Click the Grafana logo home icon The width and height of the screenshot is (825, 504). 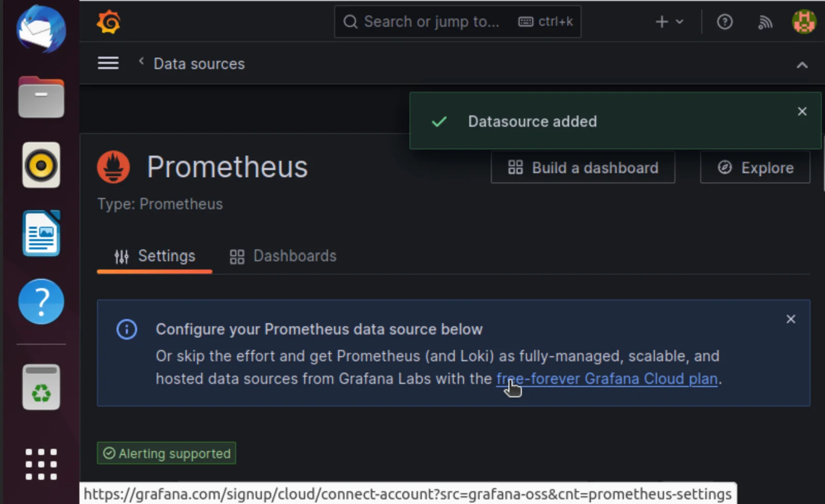[x=109, y=22]
